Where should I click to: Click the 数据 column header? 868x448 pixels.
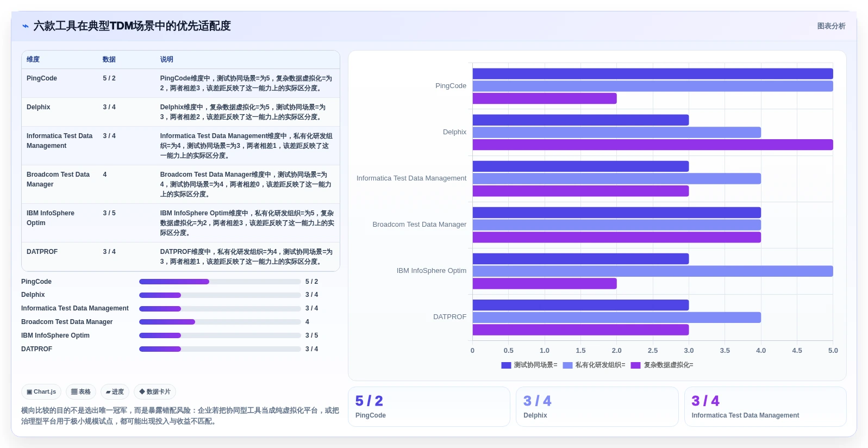pyautogui.click(x=109, y=59)
